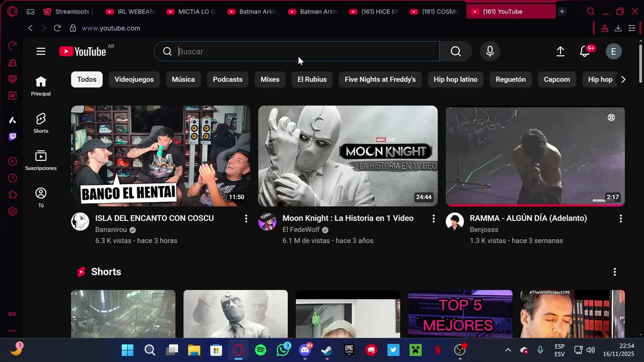
Task: Open workspaces gamepad icon beside Opera logo
Action: point(30,11)
